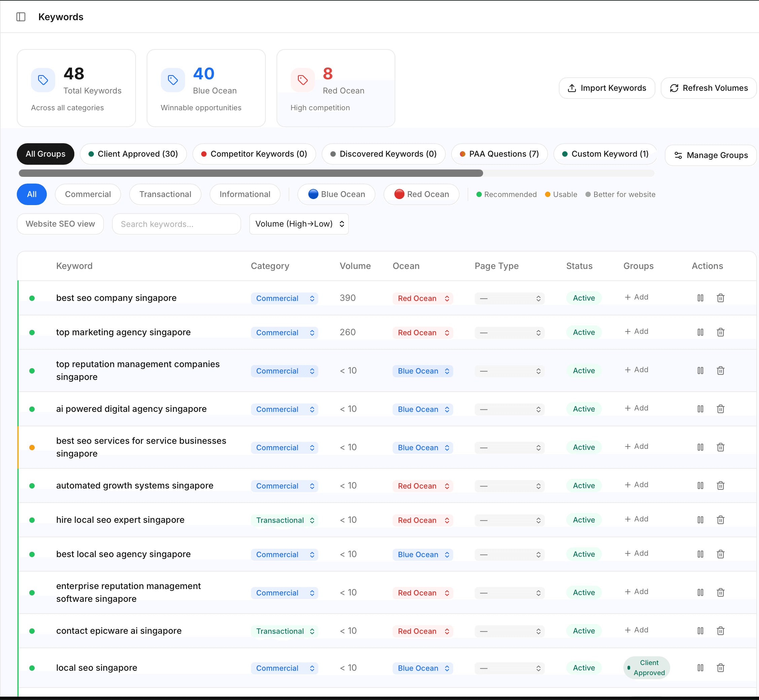Pause the 'local seo singapore' keyword

tap(700, 668)
